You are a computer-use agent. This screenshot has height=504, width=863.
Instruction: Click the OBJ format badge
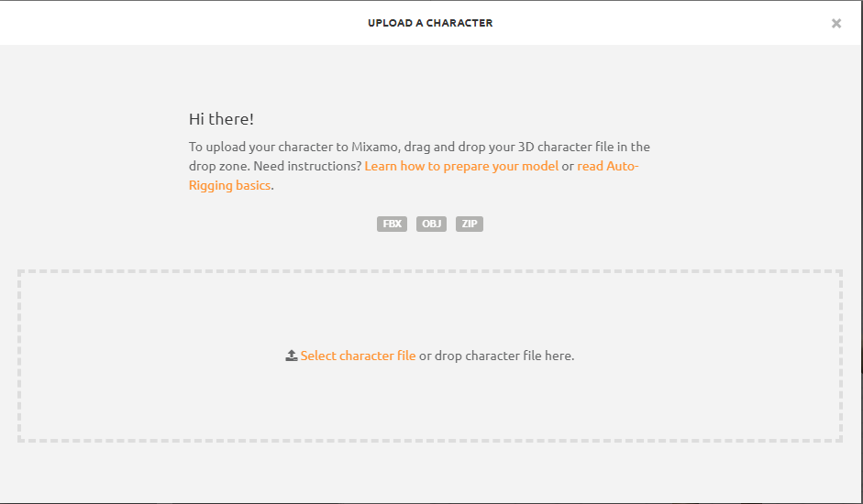tap(431, 224)
